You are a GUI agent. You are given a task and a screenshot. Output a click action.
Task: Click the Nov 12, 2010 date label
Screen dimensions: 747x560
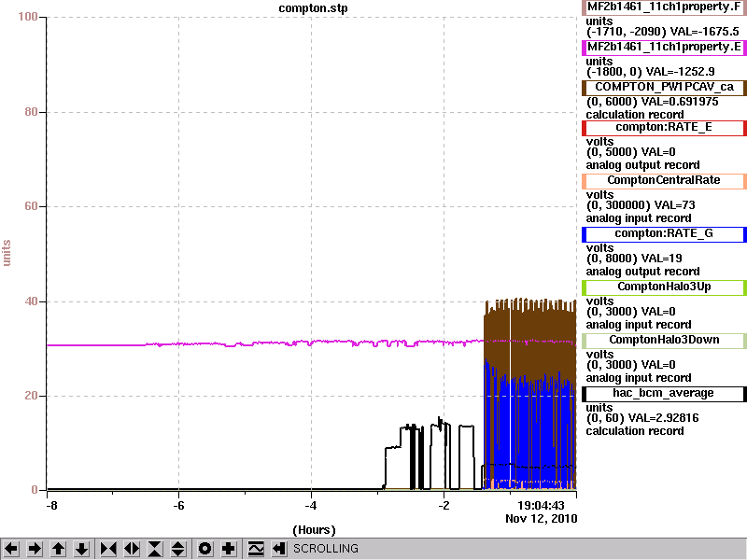click(542, 519)
